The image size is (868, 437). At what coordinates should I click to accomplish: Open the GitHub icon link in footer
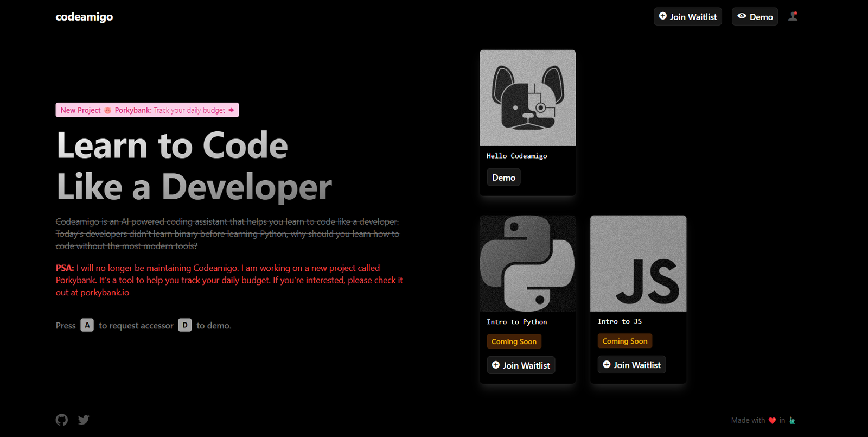(x=62, y=420)
